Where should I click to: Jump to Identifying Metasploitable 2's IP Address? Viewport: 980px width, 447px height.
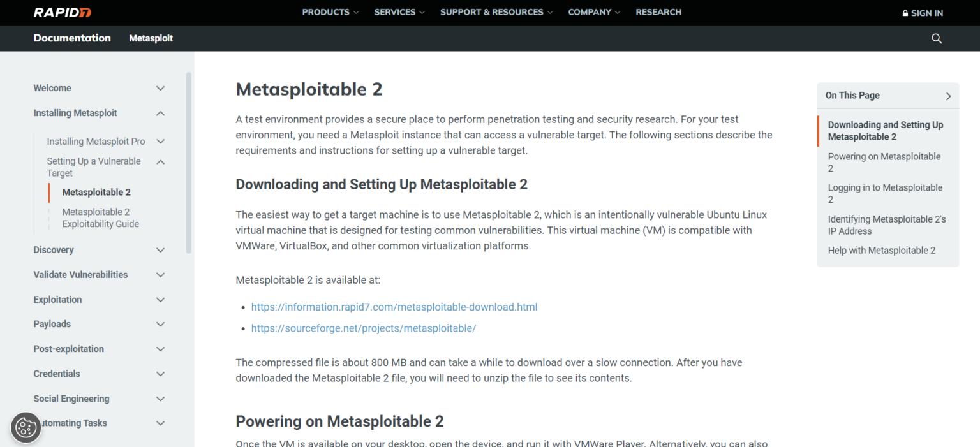(x=886, y=225)
